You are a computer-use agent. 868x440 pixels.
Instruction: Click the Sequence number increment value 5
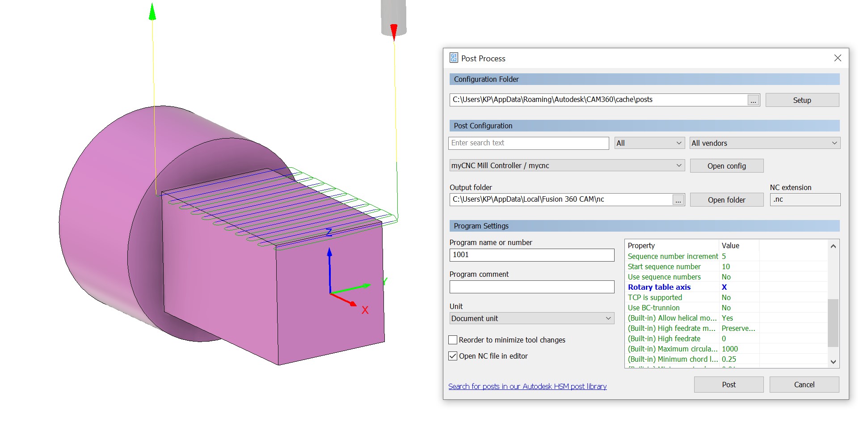coord(724,256)
